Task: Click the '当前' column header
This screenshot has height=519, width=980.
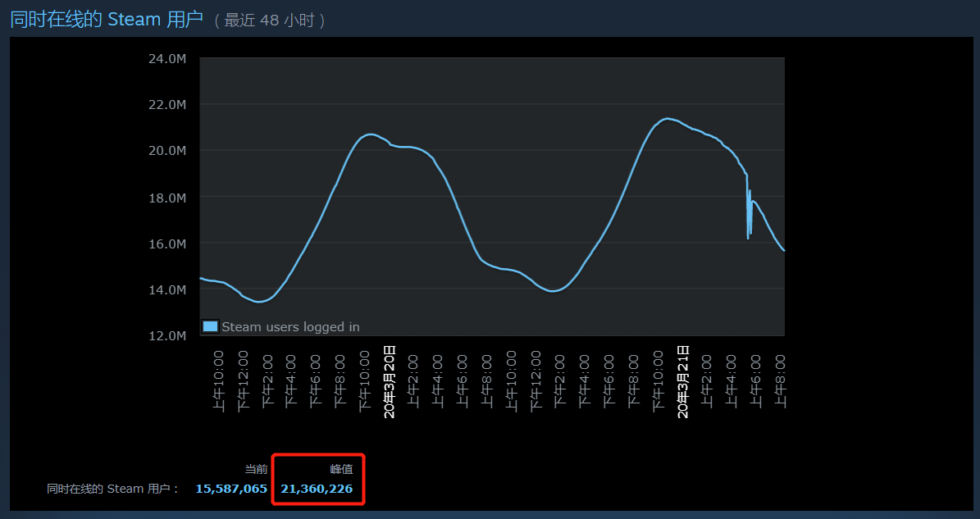Action: (256, 469)
